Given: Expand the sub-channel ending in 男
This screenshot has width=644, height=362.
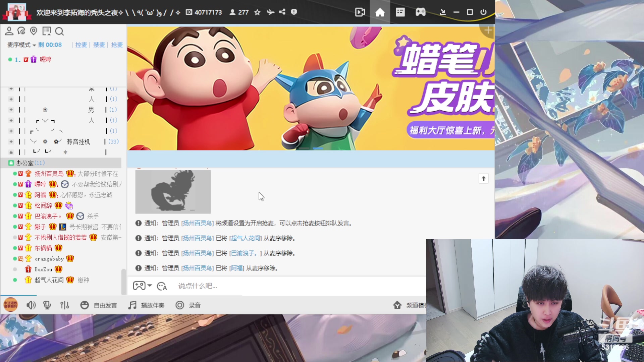Looking at the screenshot, I should (11, 110).
